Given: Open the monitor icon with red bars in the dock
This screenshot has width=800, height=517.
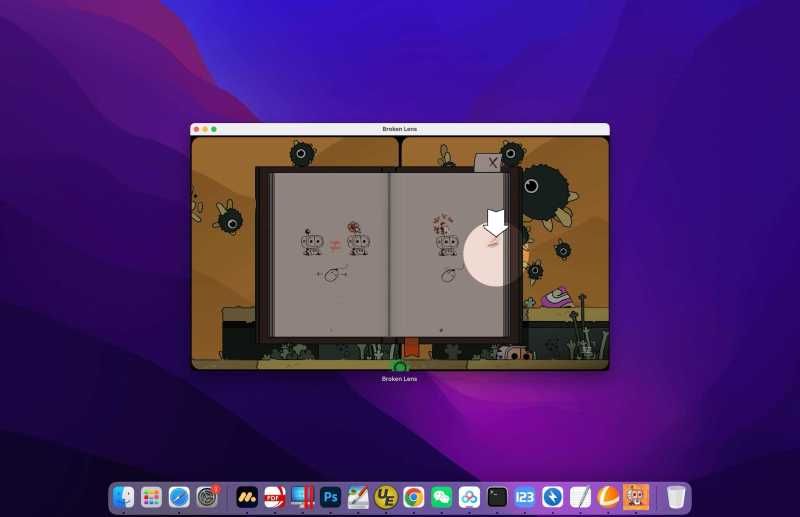Looking at the screenshot, I should (x=303, y=497).
